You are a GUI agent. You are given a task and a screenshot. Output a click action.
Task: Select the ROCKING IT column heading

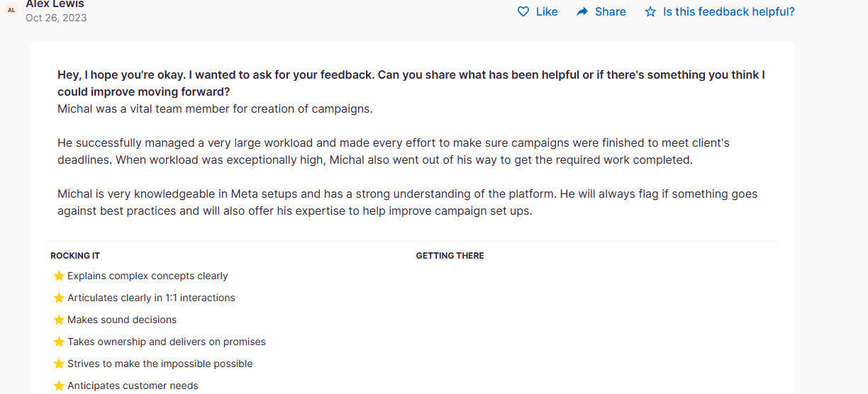[x=75, y=255]
